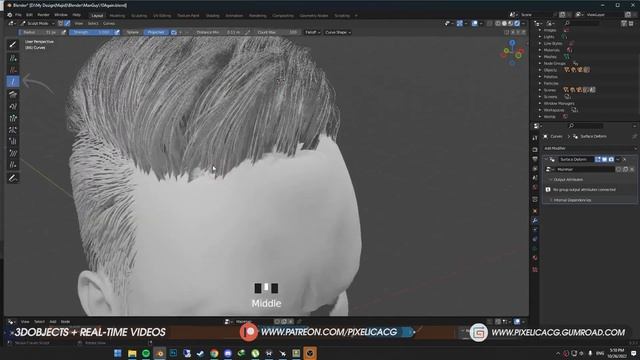This screenshot has height=360, width=640.
Task: Toggle Surface Deform edit mode display
Action: pyautogui.click(x=598, y=160)
